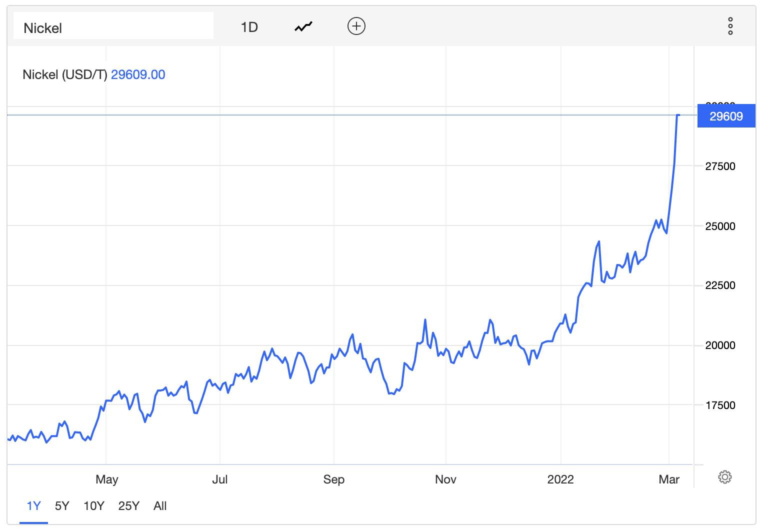Image resolution: width=767 pixels, height=532 pixels.
Task: Show the All time range
Action: point(160,506)
